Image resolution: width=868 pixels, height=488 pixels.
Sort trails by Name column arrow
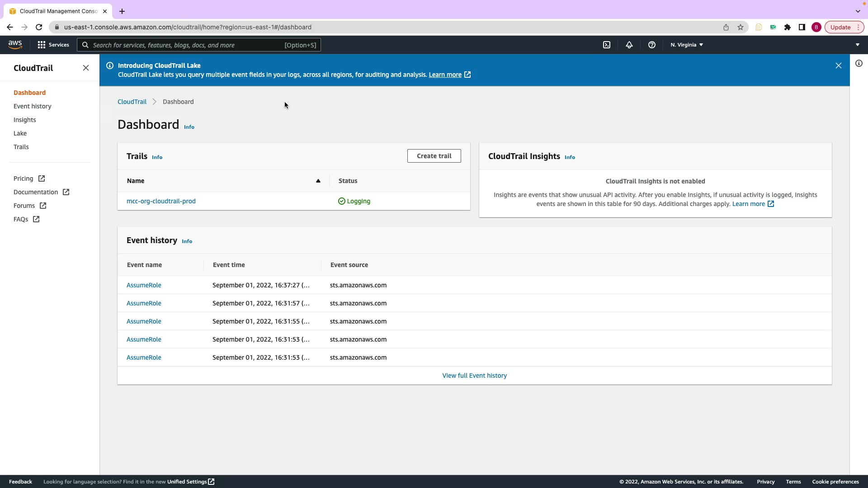click(318, 181)
